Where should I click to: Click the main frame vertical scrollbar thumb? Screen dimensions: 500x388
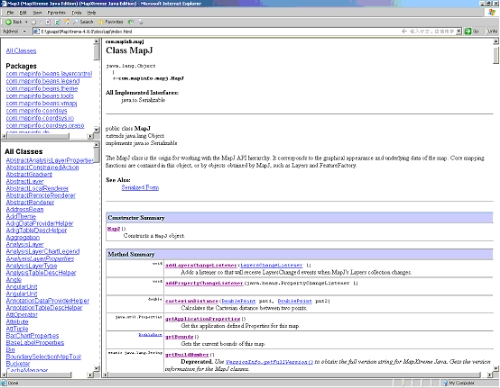click(496, 54)
